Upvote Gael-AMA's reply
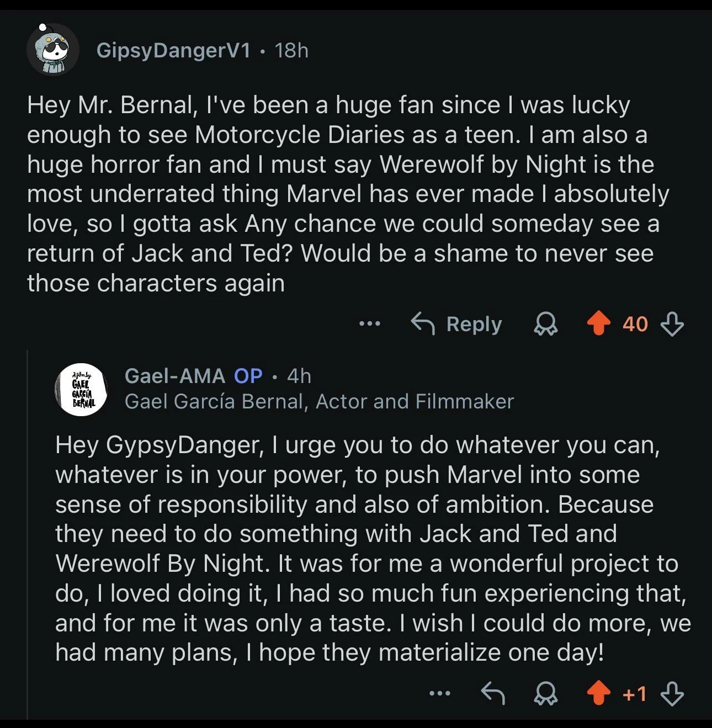The width and height of the screenshot is (712, 728). click(x=598, y=693)
